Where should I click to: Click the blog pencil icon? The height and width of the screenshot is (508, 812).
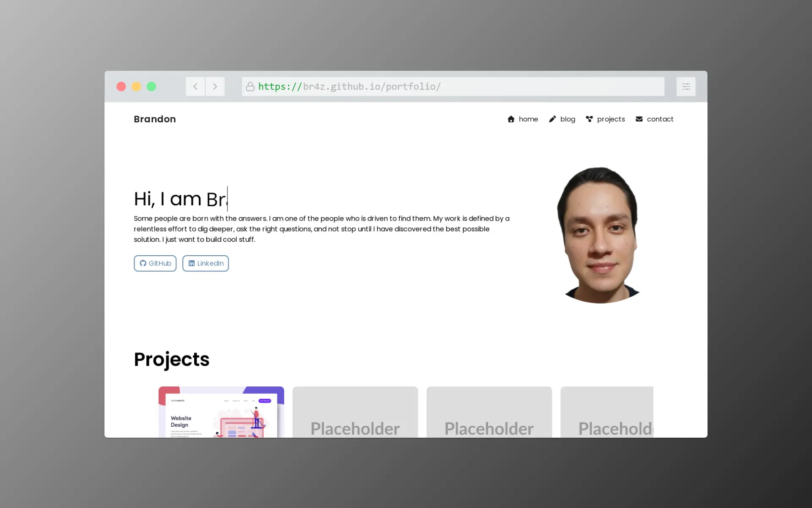(x=552, y=119)
